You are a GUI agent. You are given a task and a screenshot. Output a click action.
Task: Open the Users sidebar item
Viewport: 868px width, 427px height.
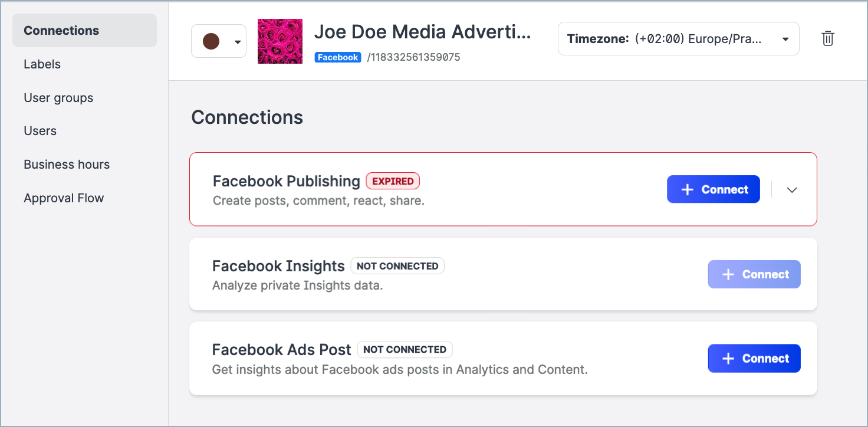click(40, 131)
